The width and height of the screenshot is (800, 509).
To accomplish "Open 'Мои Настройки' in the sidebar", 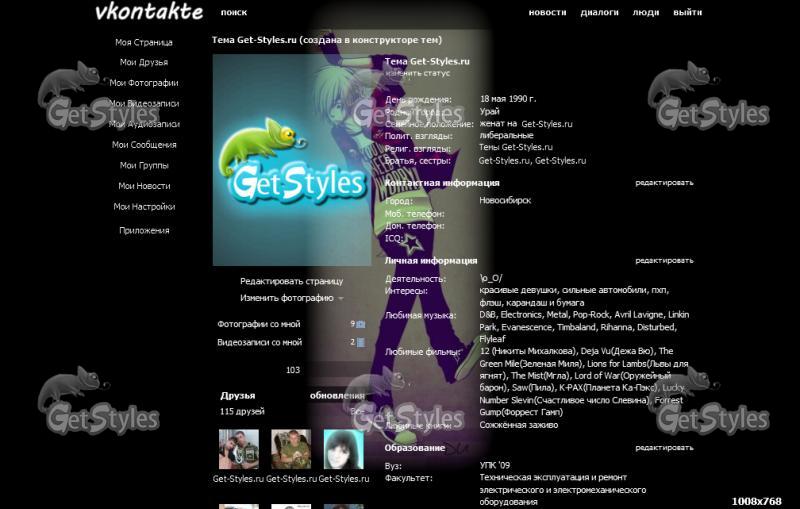I will [144, 207].
